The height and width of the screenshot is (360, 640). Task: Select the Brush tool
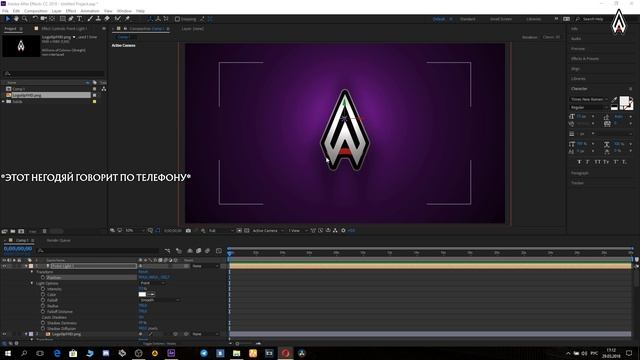click(90, 19)
